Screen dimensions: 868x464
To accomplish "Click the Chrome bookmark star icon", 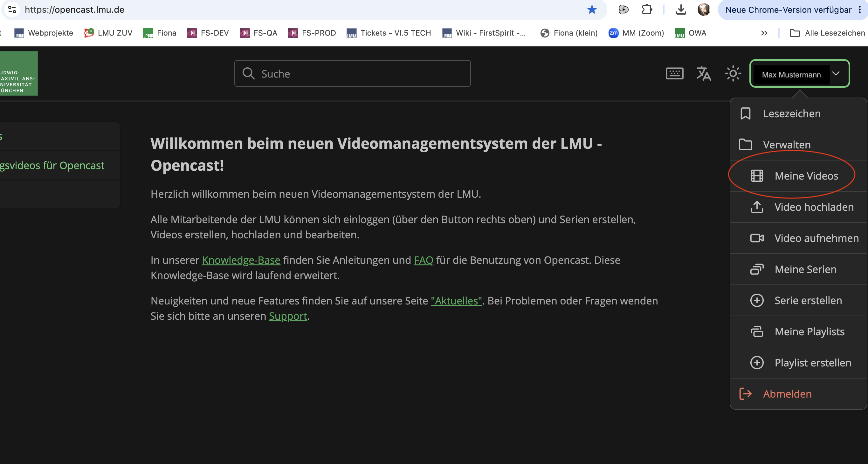I will [x=592, y=10].
